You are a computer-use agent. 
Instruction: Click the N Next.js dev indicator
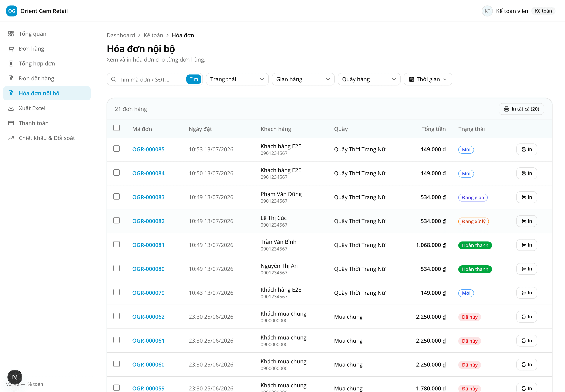15,377
